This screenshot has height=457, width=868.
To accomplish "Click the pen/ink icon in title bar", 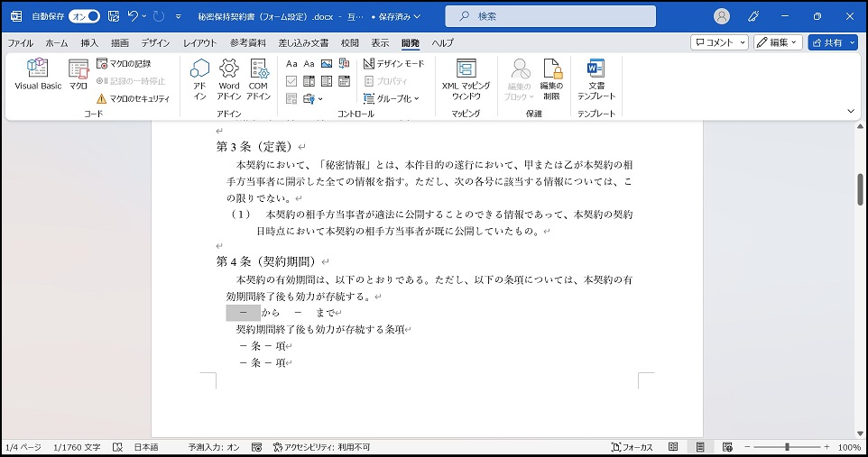I will pos(753,16).
